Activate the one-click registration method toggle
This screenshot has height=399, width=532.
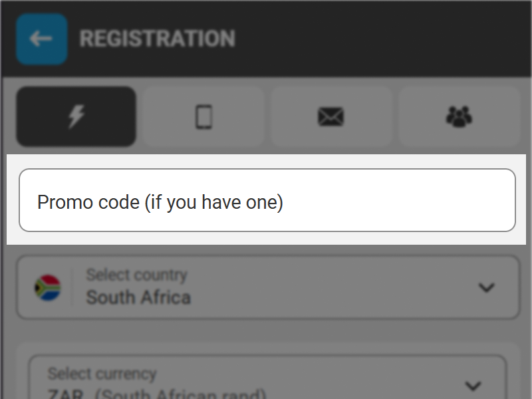76,117
